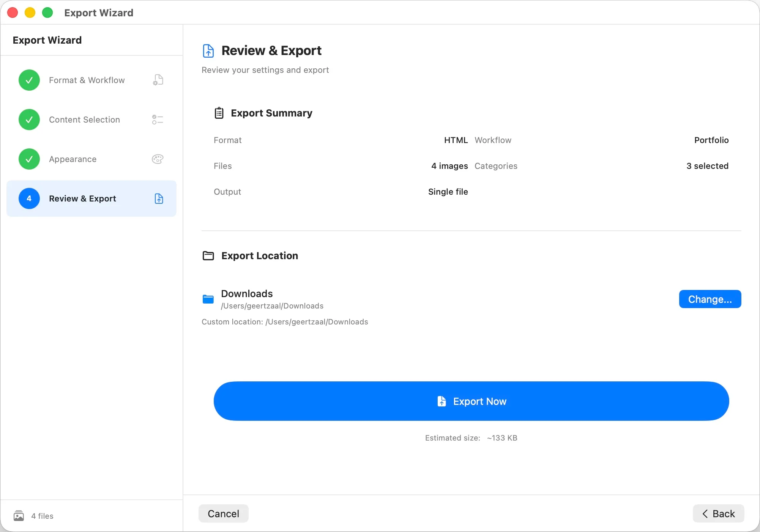The image size is (760, 532).
Task: Open the Appearance palette icon
Action: pyautogui.click(x=157, y=159)
